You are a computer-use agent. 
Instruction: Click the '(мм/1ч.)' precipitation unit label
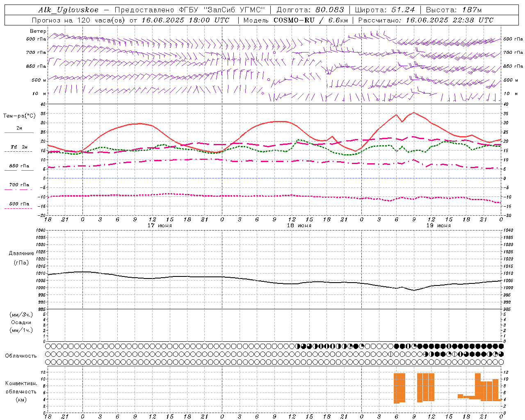point(21,330)
